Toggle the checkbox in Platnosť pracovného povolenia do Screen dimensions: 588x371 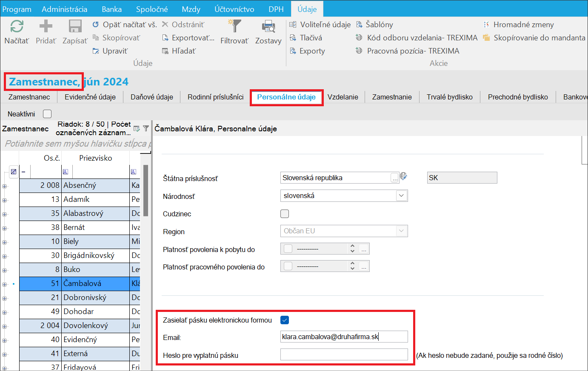pos(288,266)
